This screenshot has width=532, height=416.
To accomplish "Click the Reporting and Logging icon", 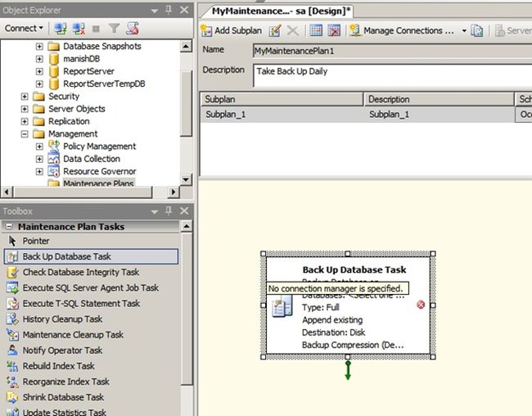I will [x=477, y=30].
